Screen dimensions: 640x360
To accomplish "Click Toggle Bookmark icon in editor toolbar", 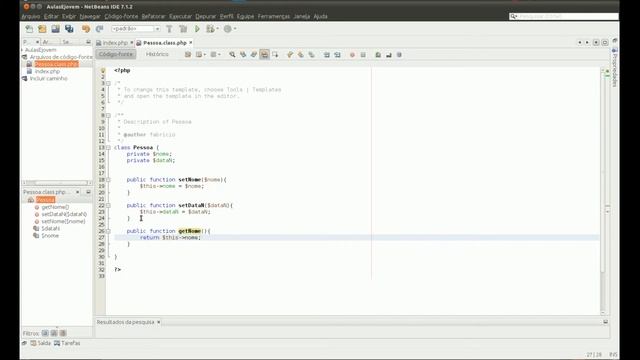I will pyautogui.click(x=311, y=54).
